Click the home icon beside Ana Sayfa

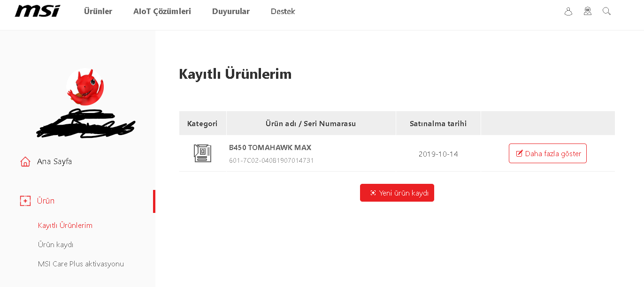pos(25,162)
